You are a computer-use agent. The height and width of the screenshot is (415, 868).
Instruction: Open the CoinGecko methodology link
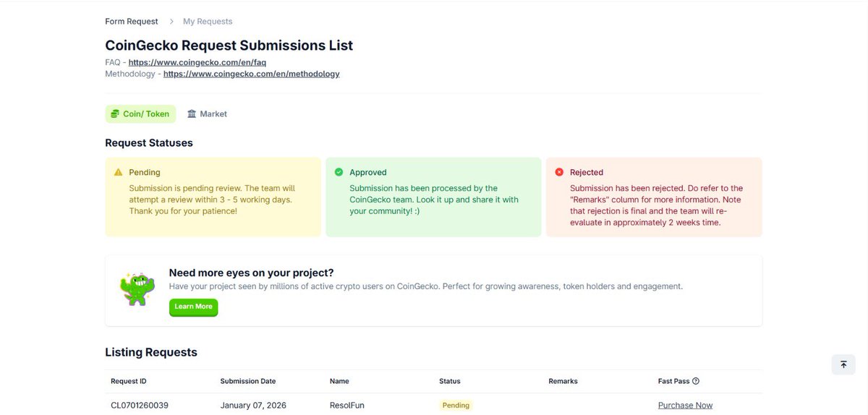pyautogui.click(x=252, y=74)
